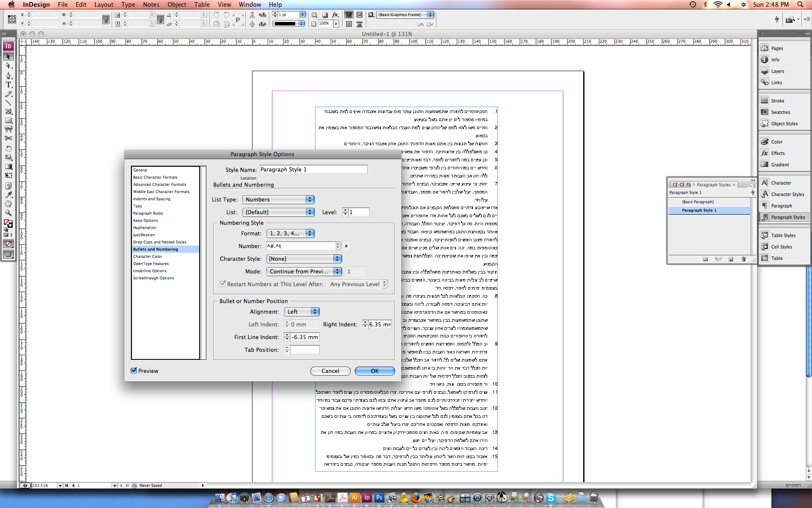This screenshot has width=812, height=508.
Task: Open the Layout menu
Action: [104, 5]
